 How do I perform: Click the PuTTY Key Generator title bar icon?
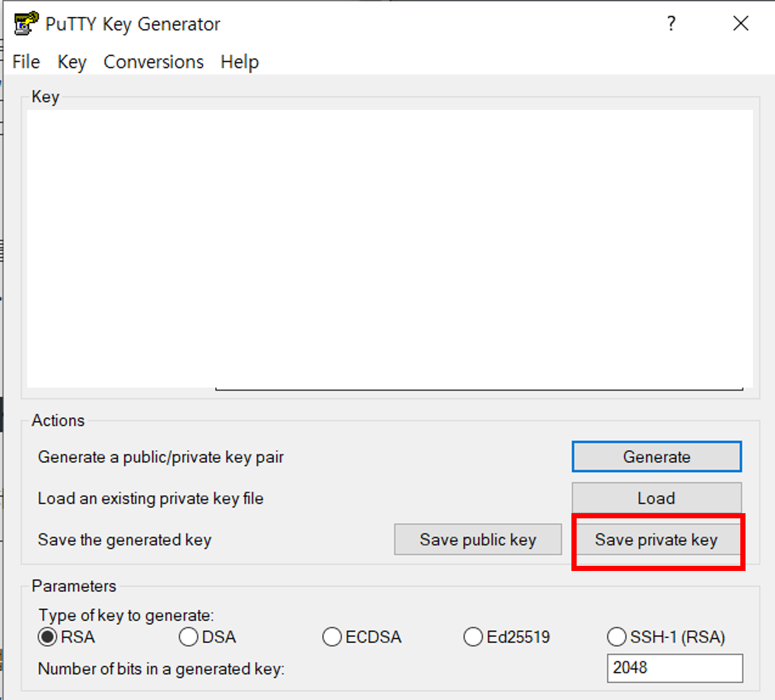click(x=27, y=24)
